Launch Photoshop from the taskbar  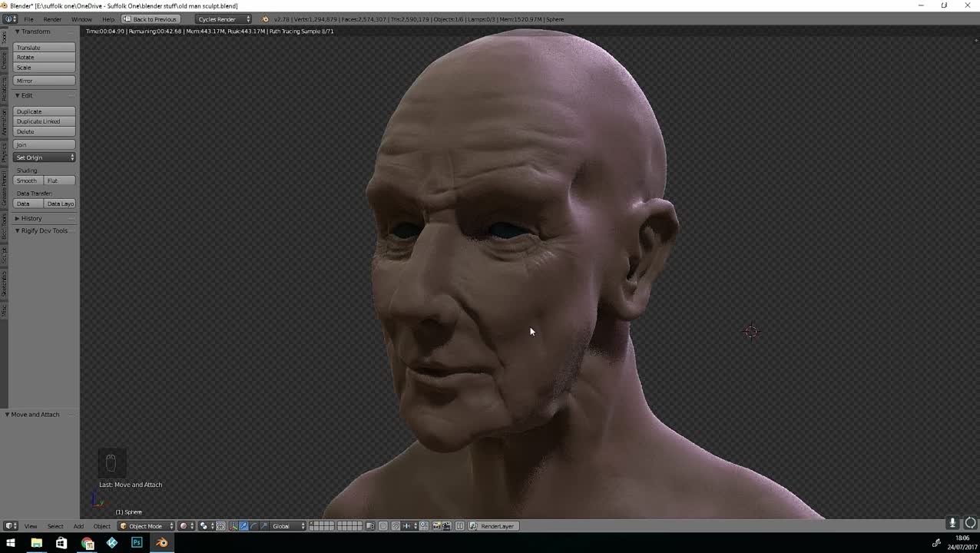coord(136,544)
